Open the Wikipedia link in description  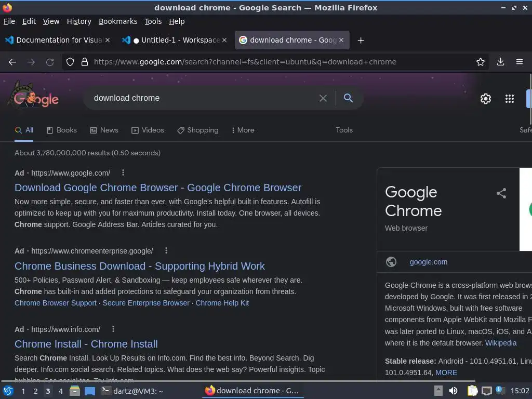(x=501, y=343)
